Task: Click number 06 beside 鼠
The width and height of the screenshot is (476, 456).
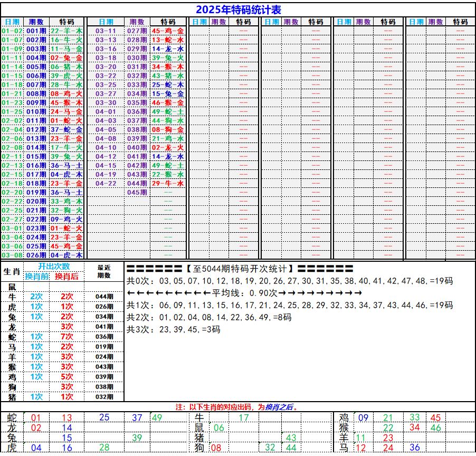Action: 219,428
